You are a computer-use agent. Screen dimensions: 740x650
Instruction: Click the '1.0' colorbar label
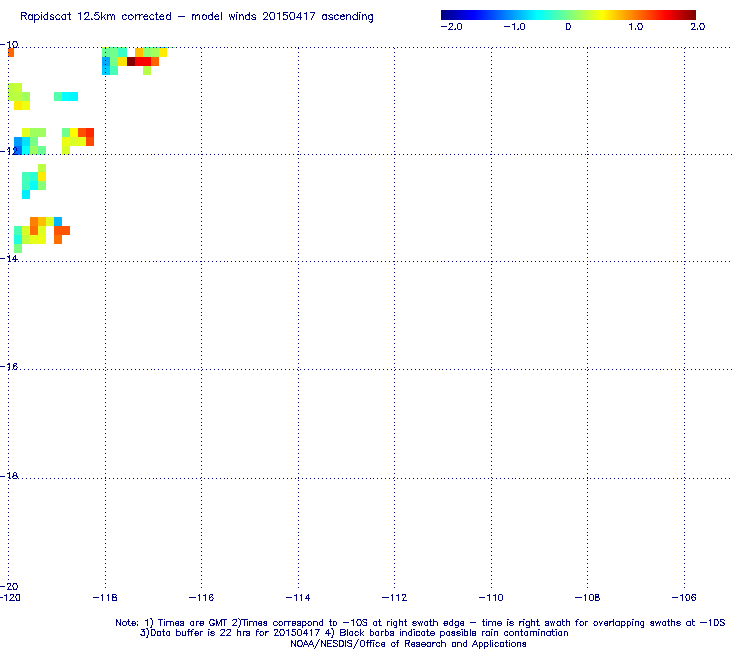click(636, 27)
